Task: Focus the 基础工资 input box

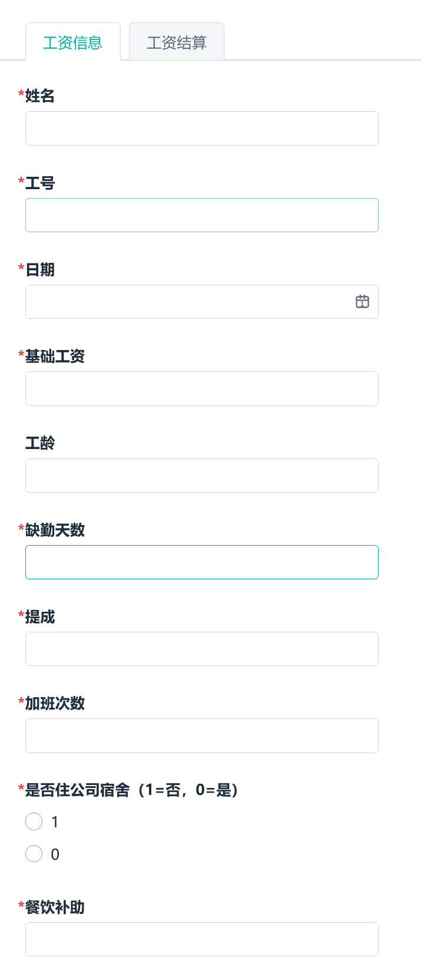Action: [x=201, y=388]
